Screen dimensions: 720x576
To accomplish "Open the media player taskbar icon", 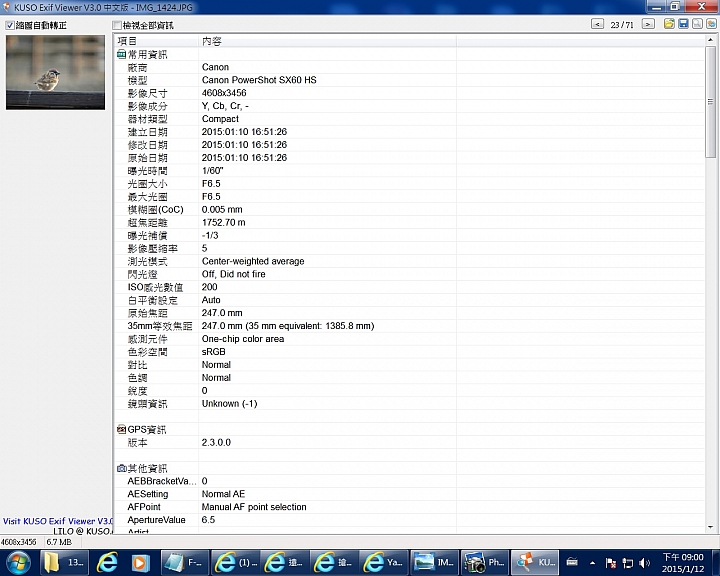I will (x=140, y=563).
